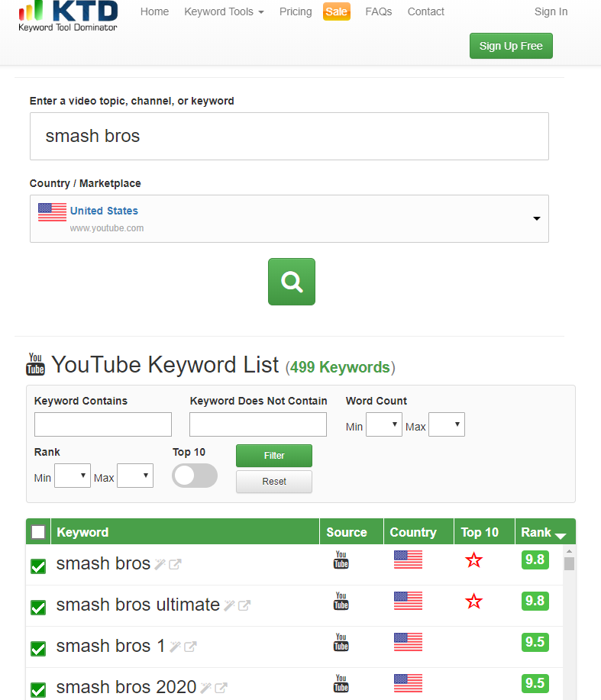Click magic wand icon for 'smash bros ultimate'
This screenshot has width=601, height=700.
(229, 605)
